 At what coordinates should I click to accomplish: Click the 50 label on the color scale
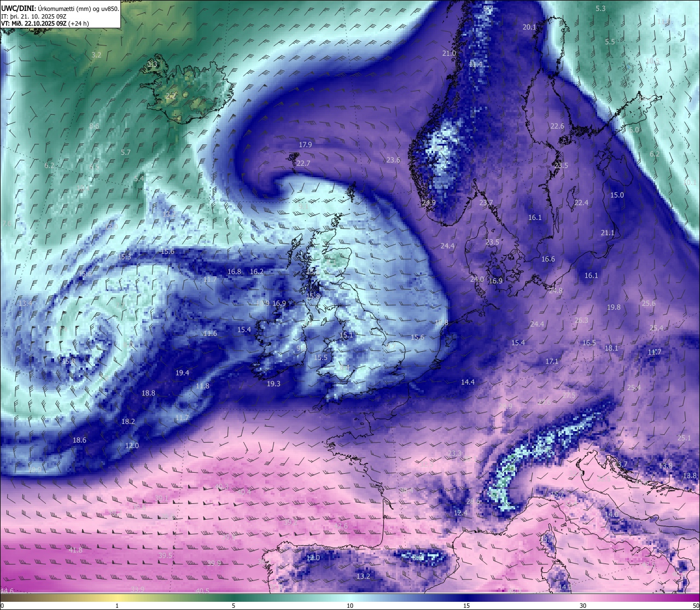(x=696, y=606)
